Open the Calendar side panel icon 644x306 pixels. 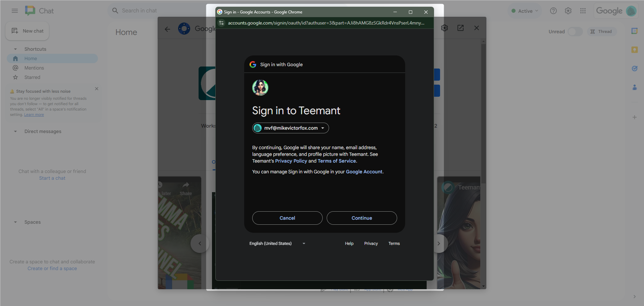click(x=634, y=31)
